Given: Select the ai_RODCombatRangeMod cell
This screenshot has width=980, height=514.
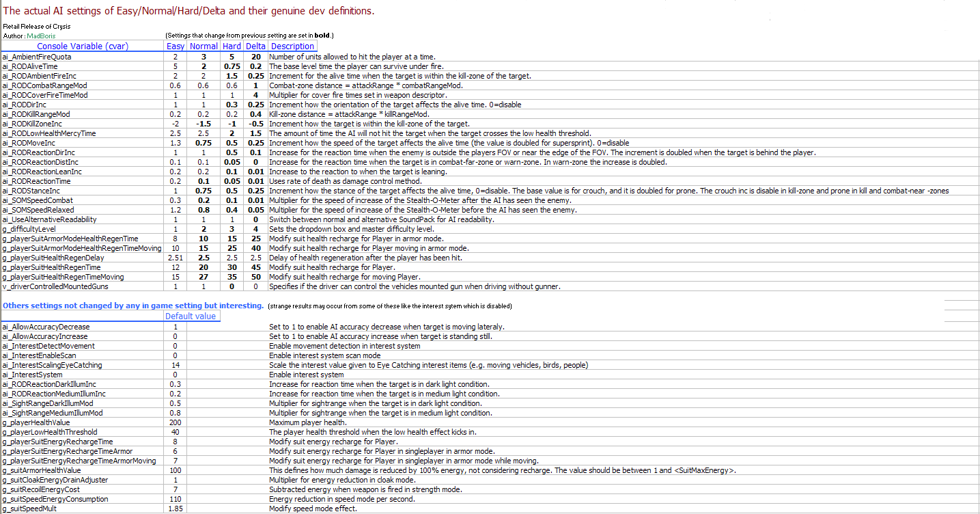Looking at the screenshot, I should [x=83, y=85].
